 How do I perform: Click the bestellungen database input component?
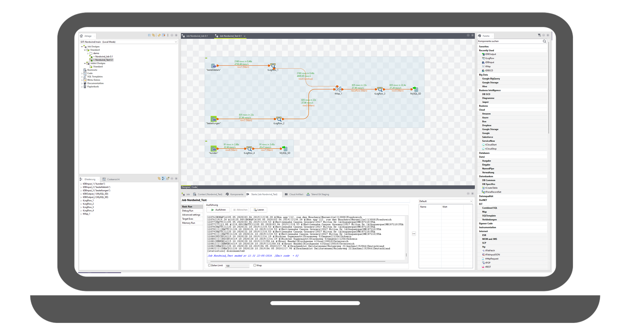point(213,119)
